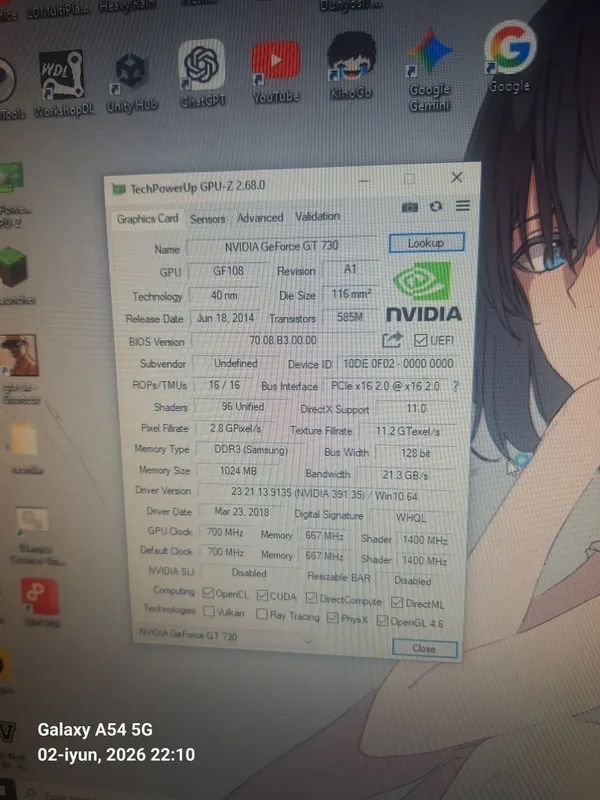This screenshot has width=600, height=800.
Task: Minimize the GPU-Z window
Action: pos(363,181)
